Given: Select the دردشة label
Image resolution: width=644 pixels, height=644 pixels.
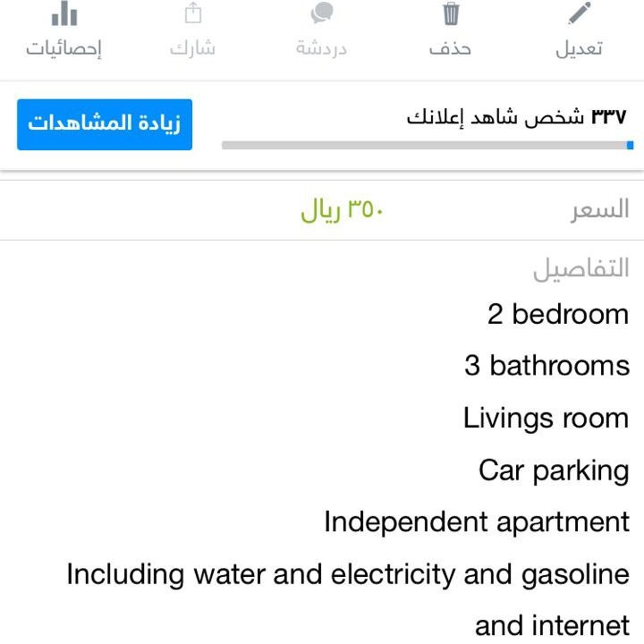Looking at the screenshot, I should pyautogui.click(x=322, y=48).
